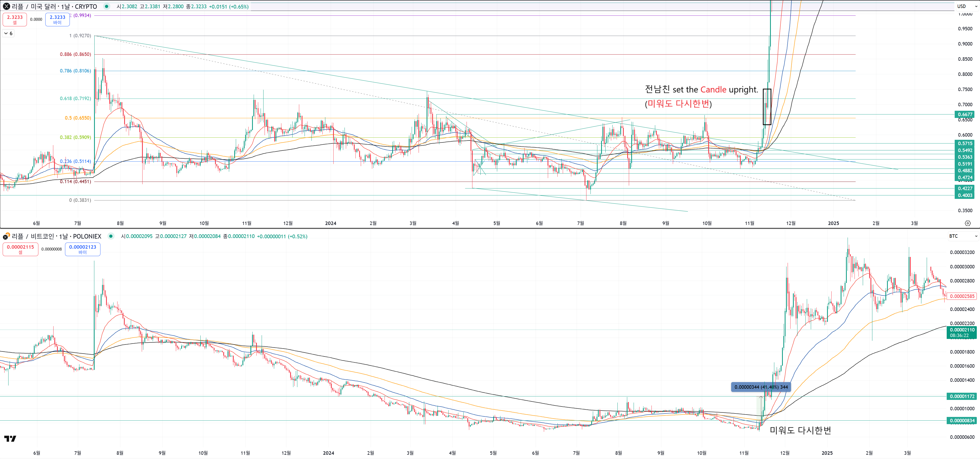Screen dimensions: 980x459
Task: Click the TradingView logo in the bottom-left corner
Action: coord(10,438)
